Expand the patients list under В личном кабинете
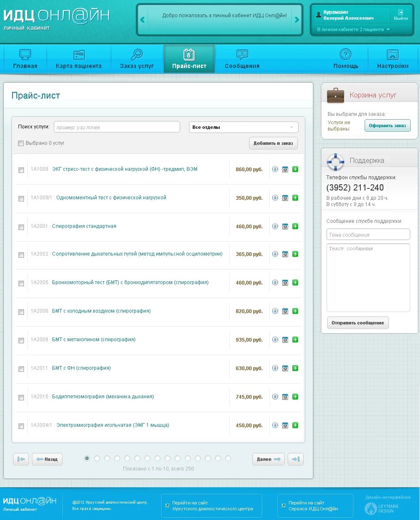This screenshot has height=520, width=420. tap(353, 29)
